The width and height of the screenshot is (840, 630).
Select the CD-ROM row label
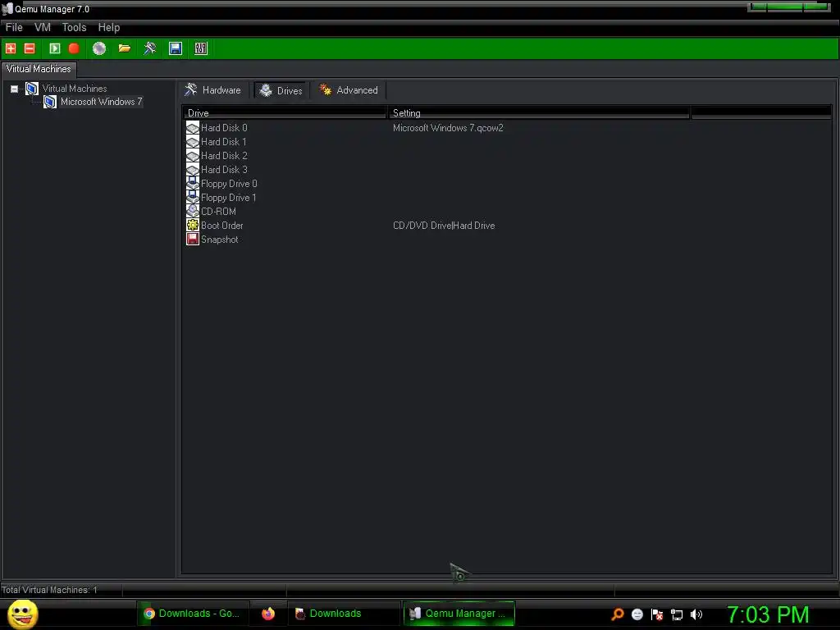pos(218,211)
